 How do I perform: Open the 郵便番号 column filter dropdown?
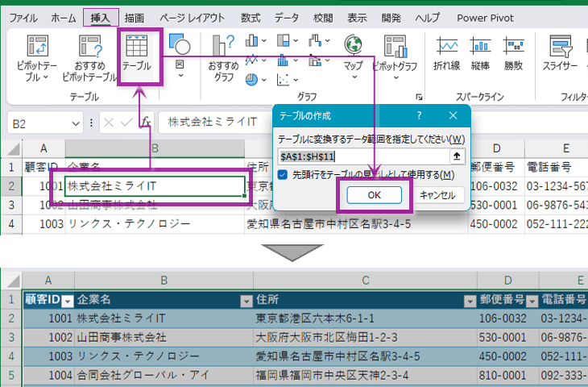(x=532, y=301)
